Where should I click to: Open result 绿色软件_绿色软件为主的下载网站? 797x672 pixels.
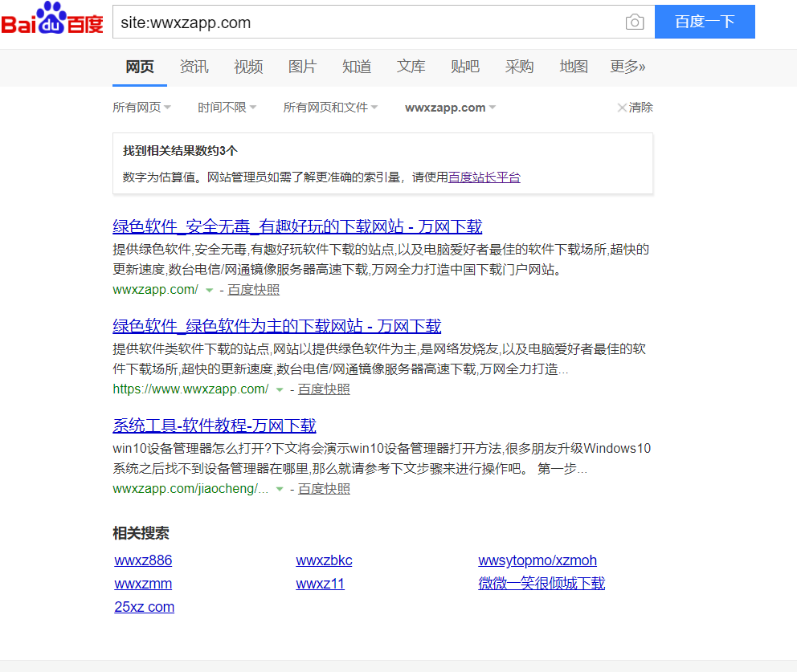(277, 326)
